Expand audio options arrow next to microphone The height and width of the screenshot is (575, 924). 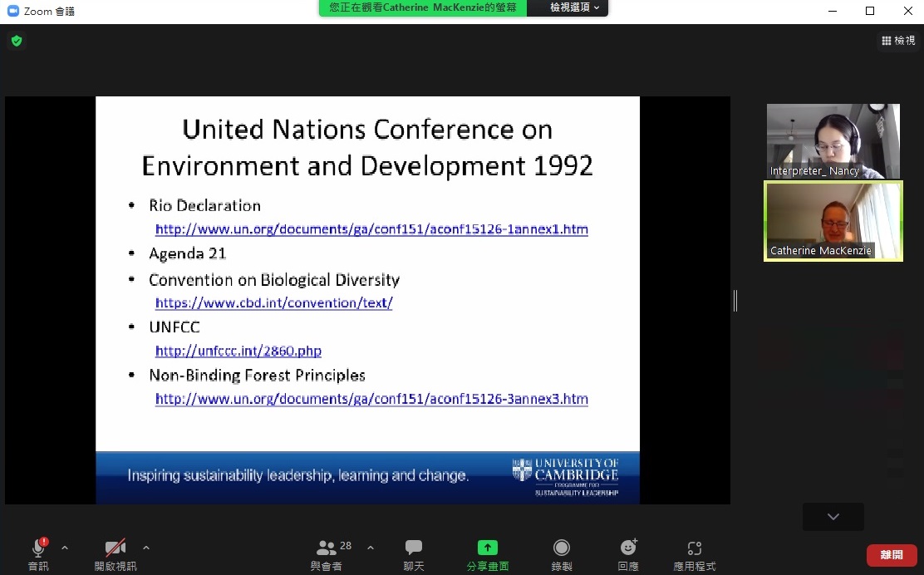click(65, 548)
